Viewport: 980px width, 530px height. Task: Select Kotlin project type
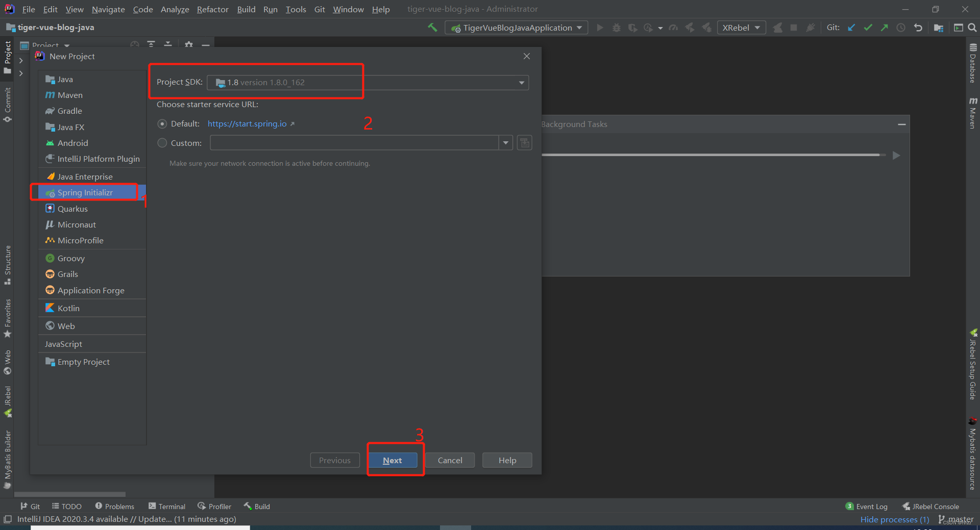coord(92,308)
